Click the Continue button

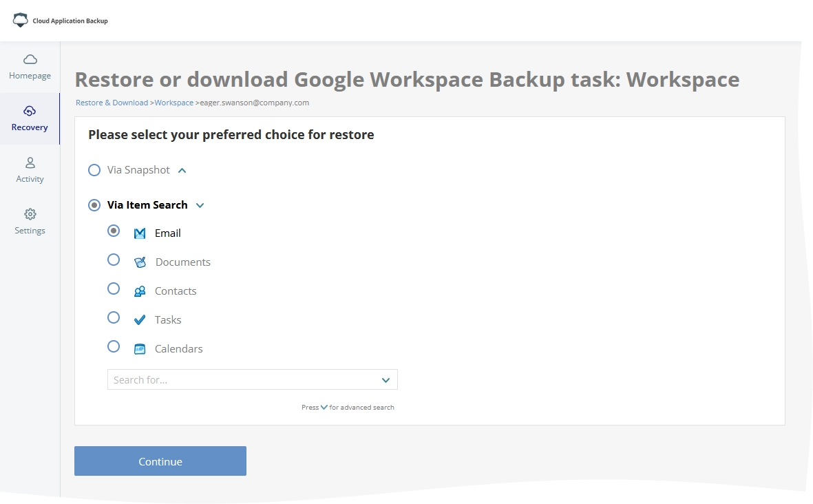click(160, 461)
